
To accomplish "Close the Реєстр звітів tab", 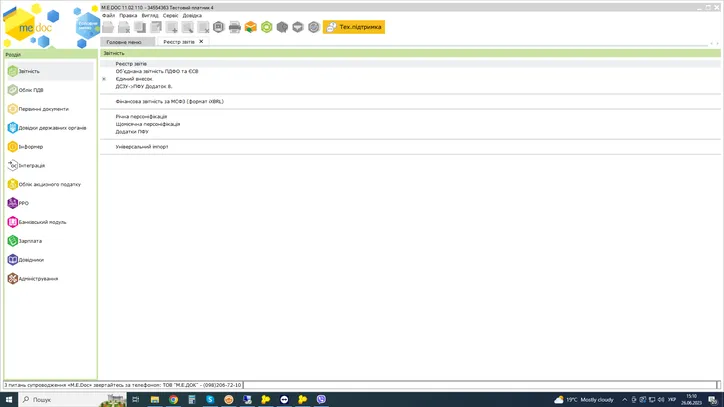I will pos(201,42).
